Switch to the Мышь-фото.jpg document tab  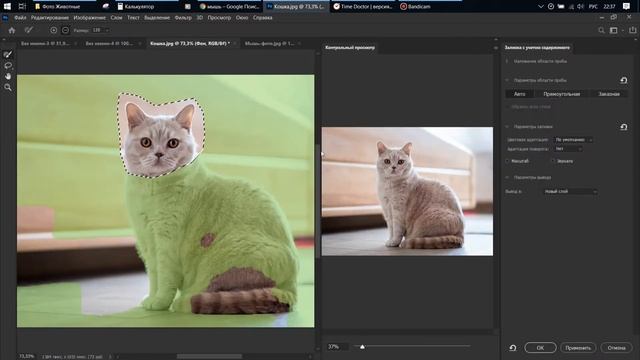tap(269, 43)
